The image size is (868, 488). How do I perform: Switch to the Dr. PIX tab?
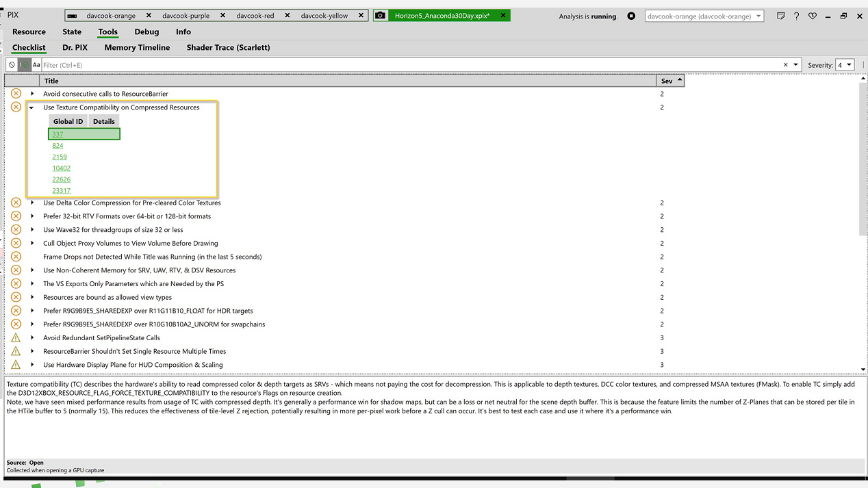[75, 47]
